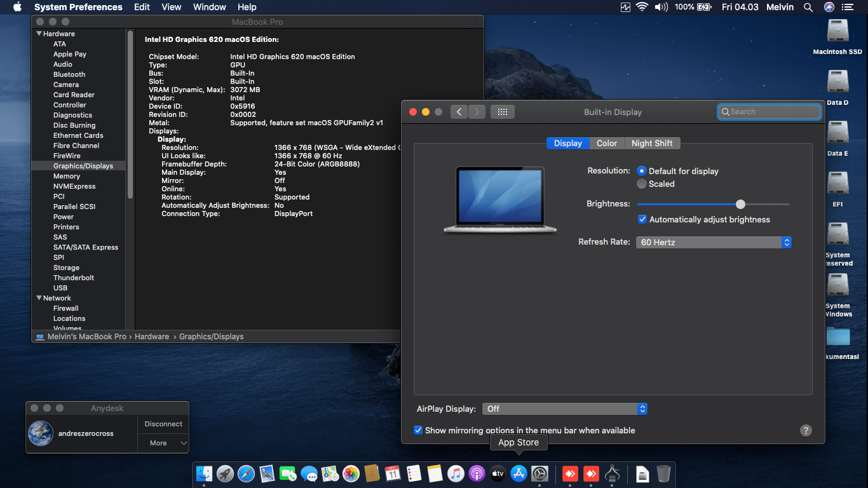Open Podcasts from the Dock
Viewport: 868px width, 488px height.
[477, 473]
